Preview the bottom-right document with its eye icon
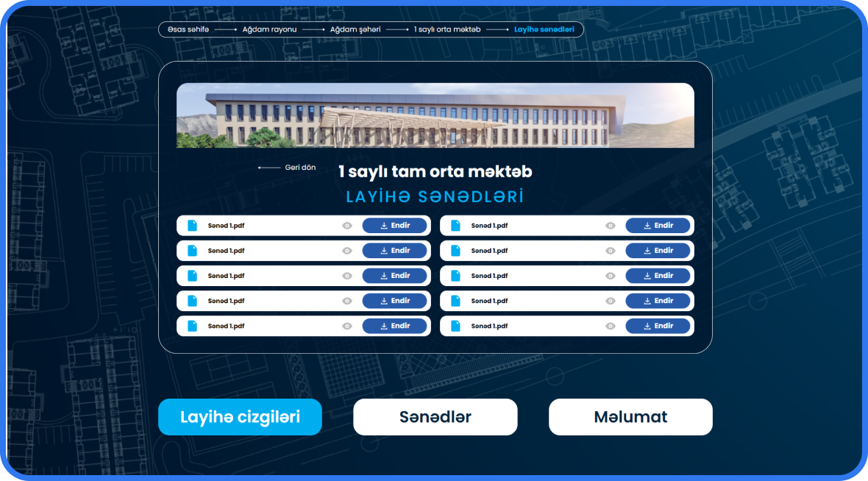Screen dimensions: 868x481 coord(610,326)
